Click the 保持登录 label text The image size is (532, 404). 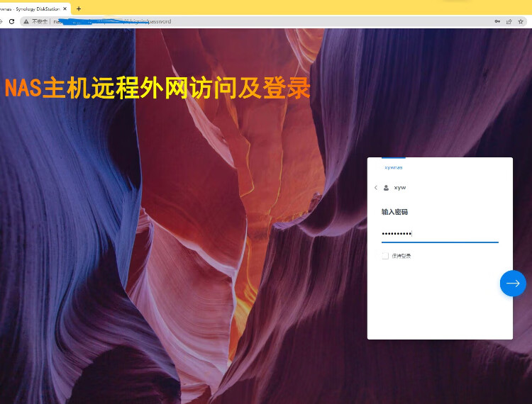pyautogui.click(x=401, y=256)
